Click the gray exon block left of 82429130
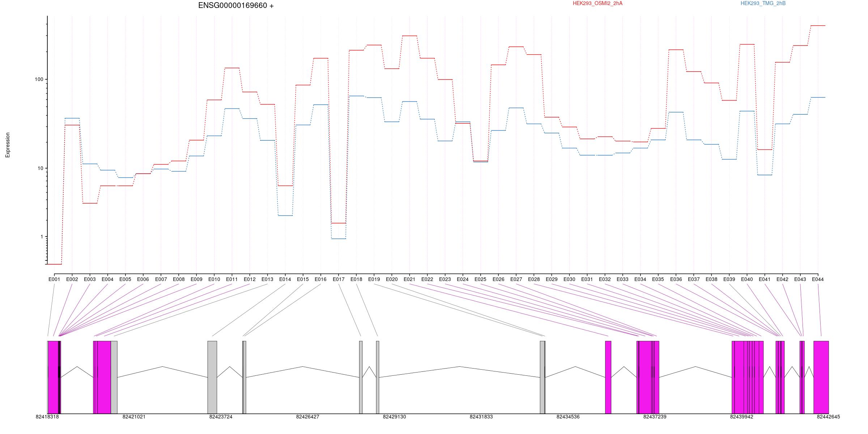 (378, 377)
